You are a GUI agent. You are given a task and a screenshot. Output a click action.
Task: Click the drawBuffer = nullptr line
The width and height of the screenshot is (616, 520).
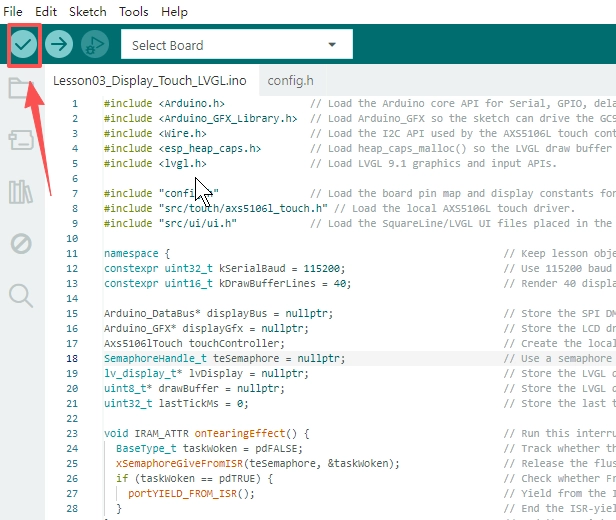[x=194, y=388]
